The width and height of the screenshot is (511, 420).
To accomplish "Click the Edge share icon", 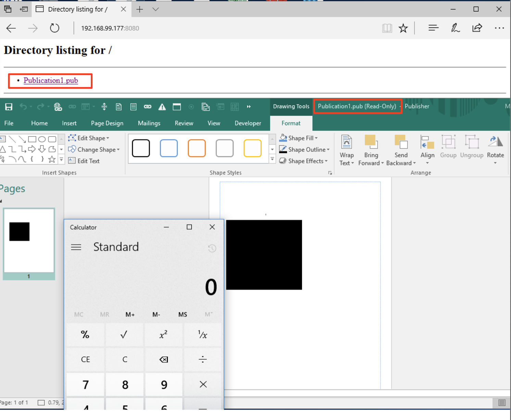I will pos(477,28).
